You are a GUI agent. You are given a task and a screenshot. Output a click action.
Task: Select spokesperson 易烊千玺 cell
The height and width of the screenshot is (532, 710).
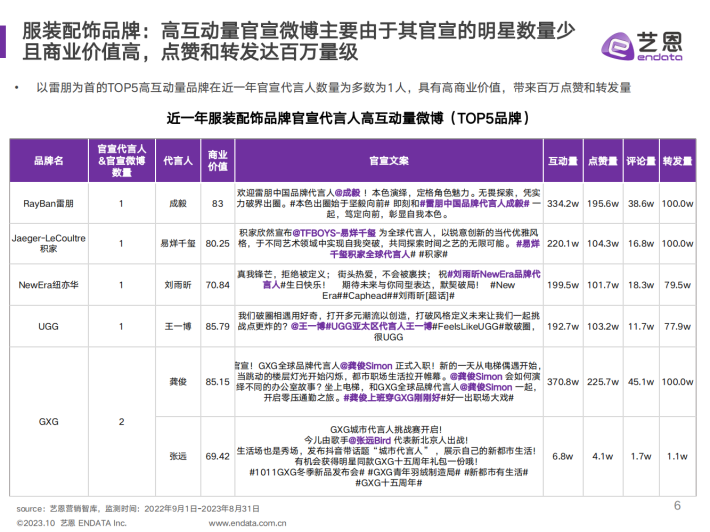pos(178,243)
